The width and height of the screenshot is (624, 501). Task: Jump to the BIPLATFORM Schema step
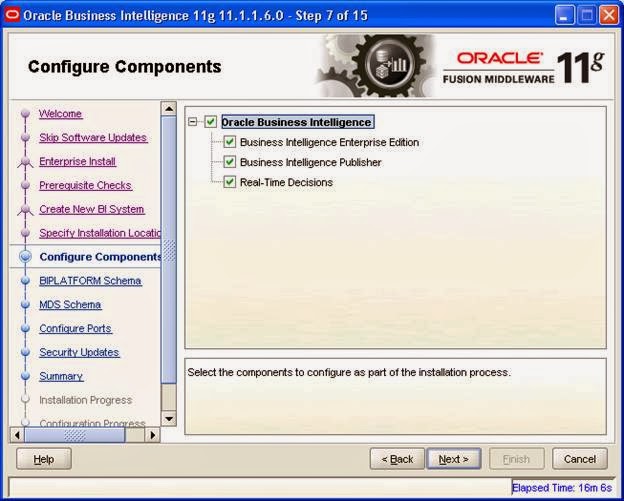90,281
